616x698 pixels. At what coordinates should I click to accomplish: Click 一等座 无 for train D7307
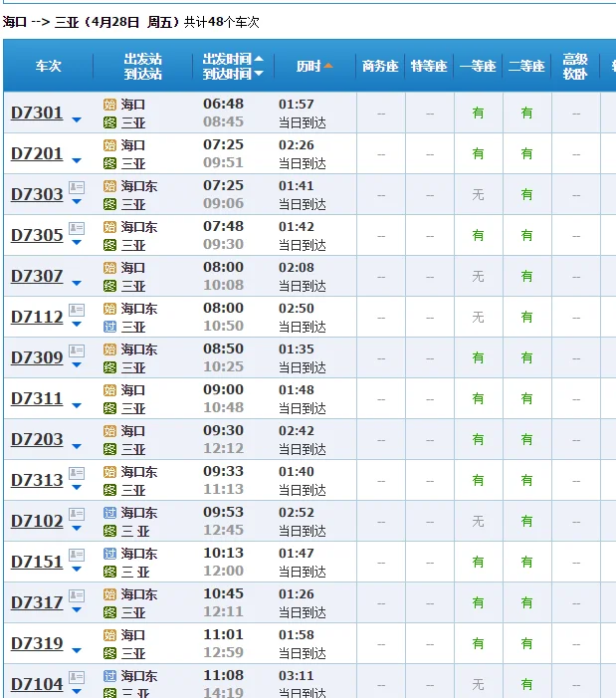point(478,277)
